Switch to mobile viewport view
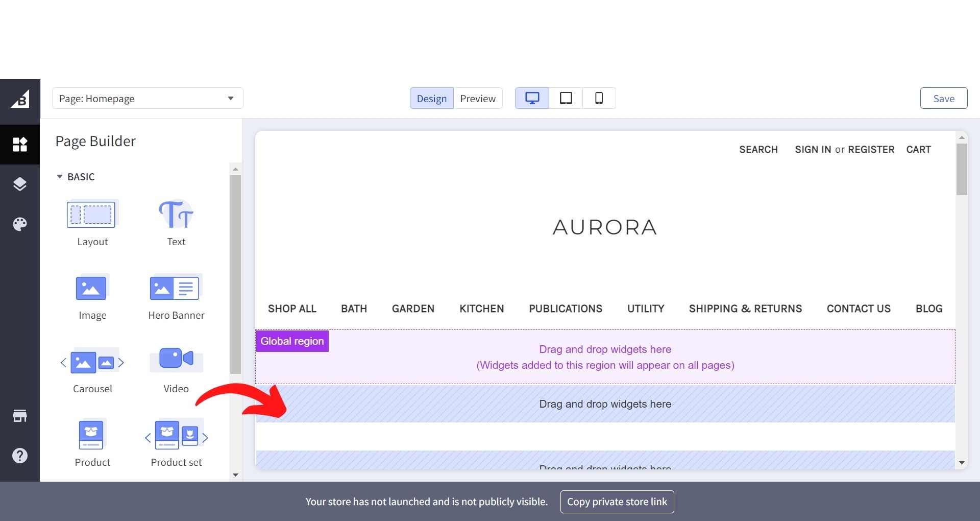The image size is (980, 521). pos(599,98)
